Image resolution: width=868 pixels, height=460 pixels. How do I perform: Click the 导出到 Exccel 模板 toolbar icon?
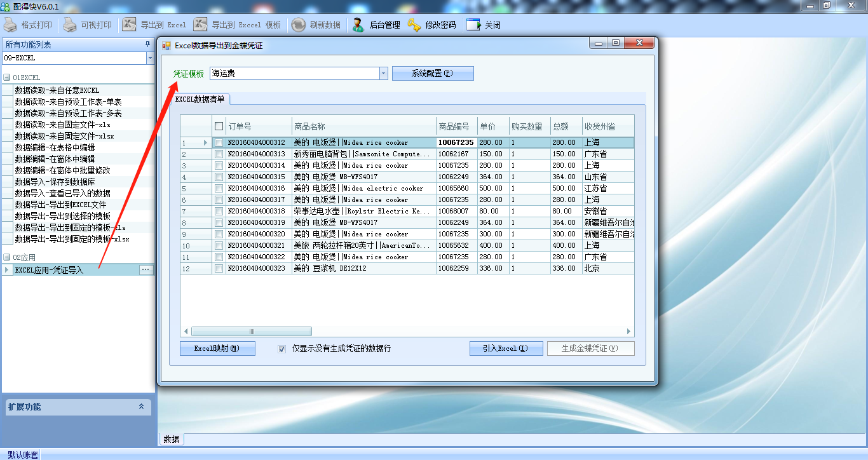(x=200, y=25)
